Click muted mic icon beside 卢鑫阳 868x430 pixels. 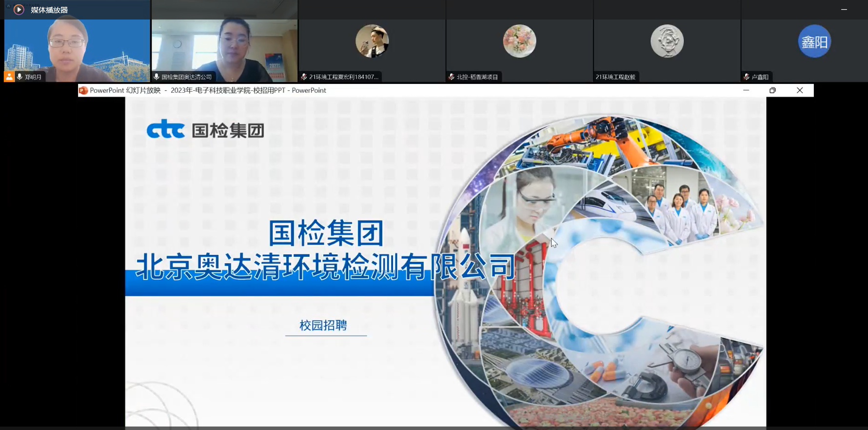[x=747, y=77]
